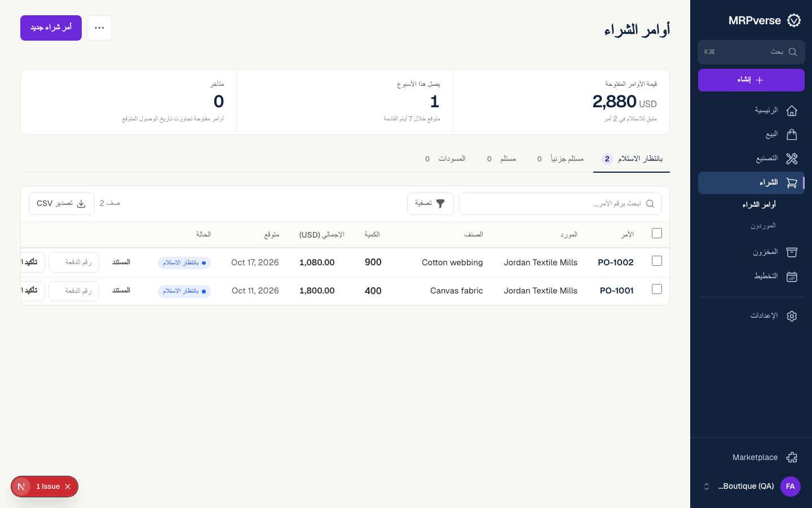This screenshot has height=508, width=812.
Task: Open the Planning (التخطيط) calendar item
Action: click(751, 276)
